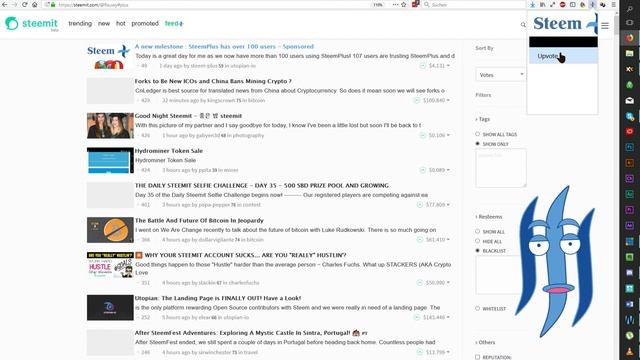
Task: Select the Show Only tags radio
Action: (477, 144)
